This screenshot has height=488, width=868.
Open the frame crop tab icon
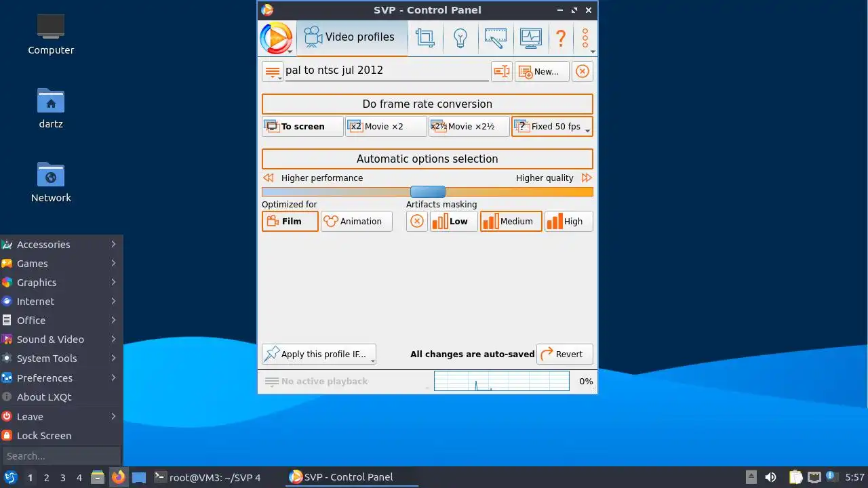point(425,37)
